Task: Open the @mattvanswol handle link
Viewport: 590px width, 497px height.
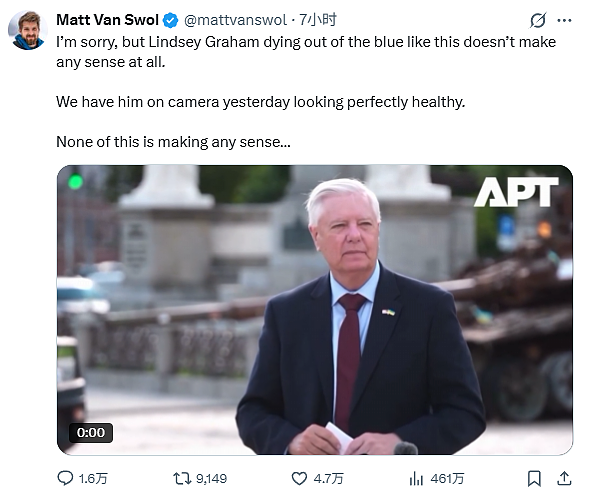Action: click(x=235, y=20)
